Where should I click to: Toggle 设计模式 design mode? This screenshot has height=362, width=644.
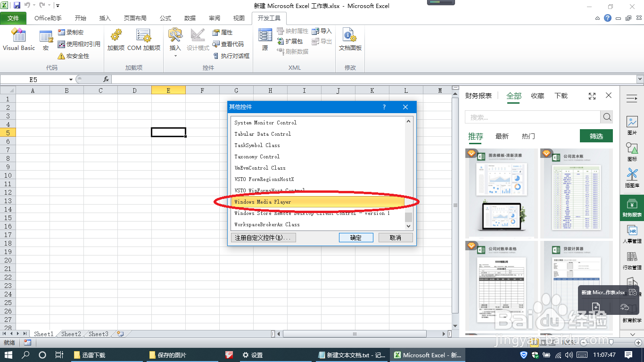click(198, 40)
